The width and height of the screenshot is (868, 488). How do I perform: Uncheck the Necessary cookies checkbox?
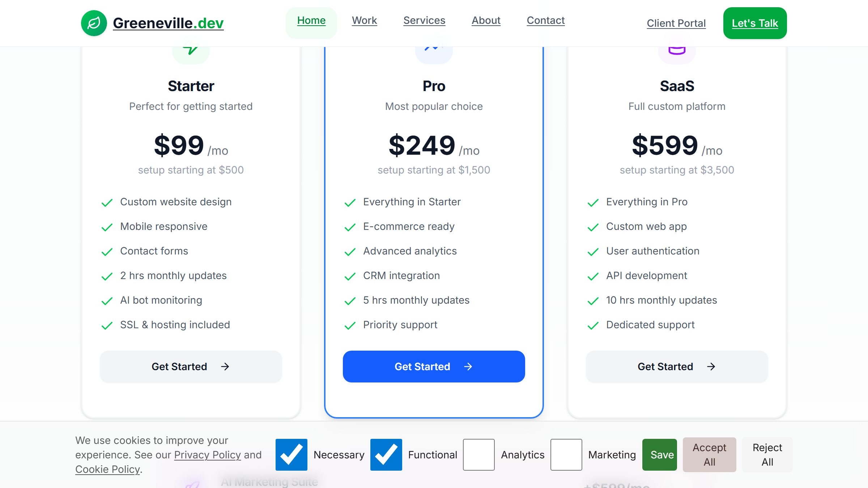tap(291, 455)
